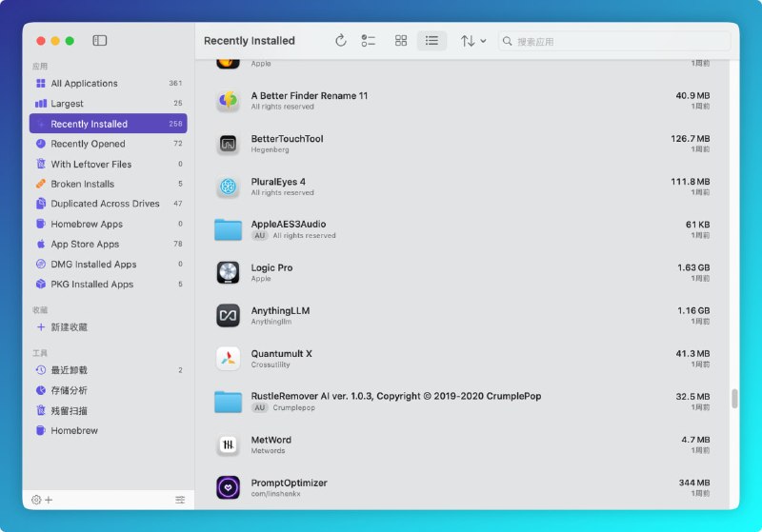Click the settings gear icon at sidebar bottom
762x532 pixels.
click(x=36, y=500)
